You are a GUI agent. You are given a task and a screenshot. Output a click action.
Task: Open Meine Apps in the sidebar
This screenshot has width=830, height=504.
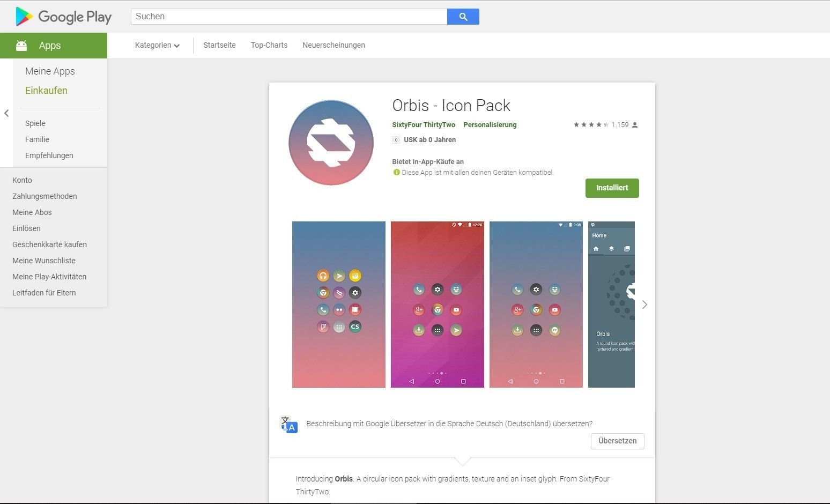click(x=50, y=71)
